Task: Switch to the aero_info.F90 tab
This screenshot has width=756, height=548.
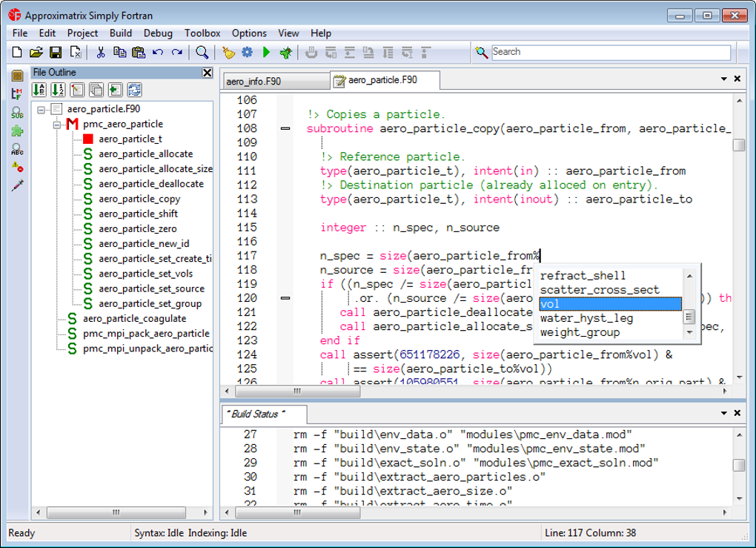Action: 254,81
